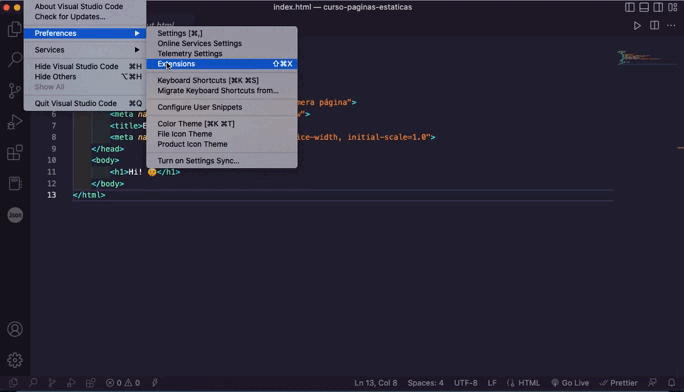This screenshot has width=684, height=392.
Task: Click Prettier in the status bar
Action: 619,383
